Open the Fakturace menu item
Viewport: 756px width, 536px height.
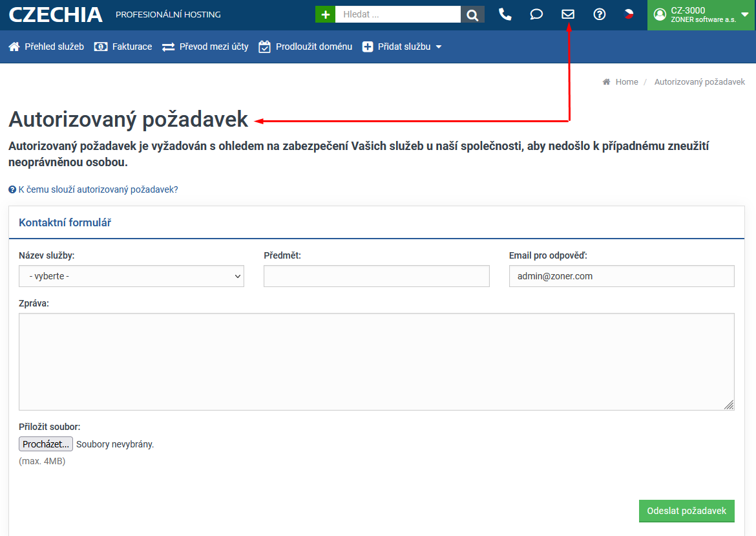(123, 47)
